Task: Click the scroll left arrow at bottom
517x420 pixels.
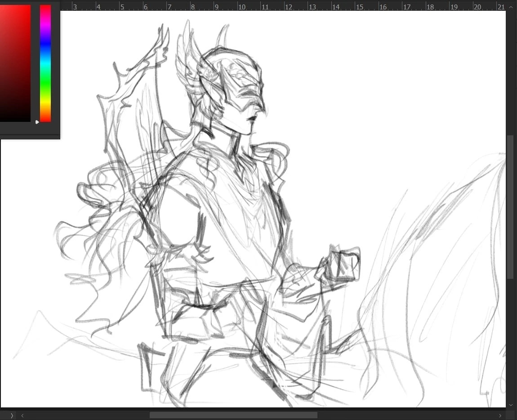Action: (22, 416)
